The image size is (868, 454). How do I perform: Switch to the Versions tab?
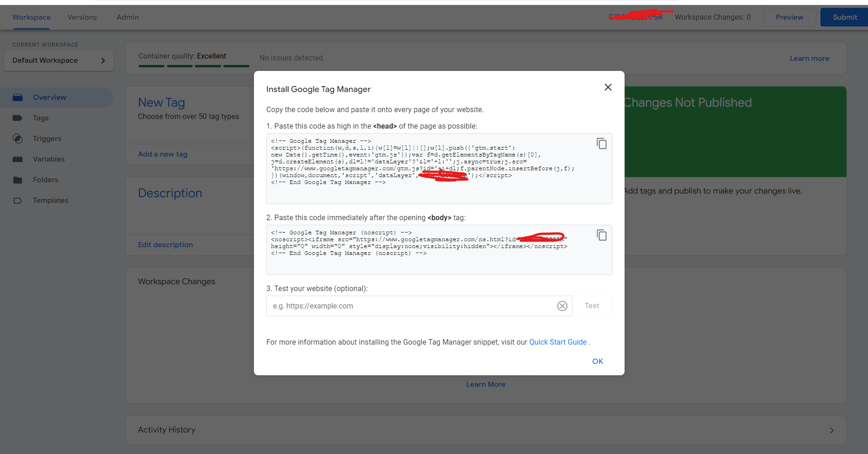pos(82,17)
